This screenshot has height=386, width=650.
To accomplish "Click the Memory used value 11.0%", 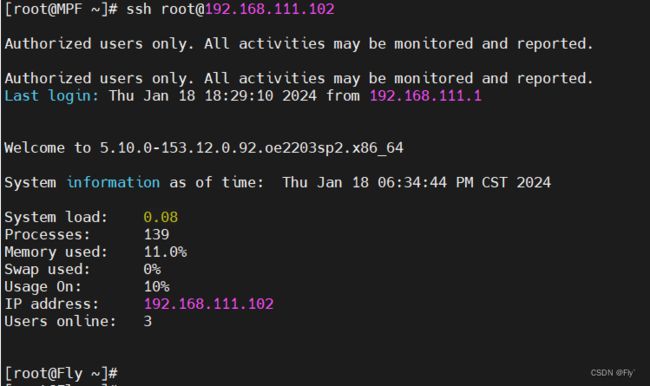I will click(x=165, y=252).
